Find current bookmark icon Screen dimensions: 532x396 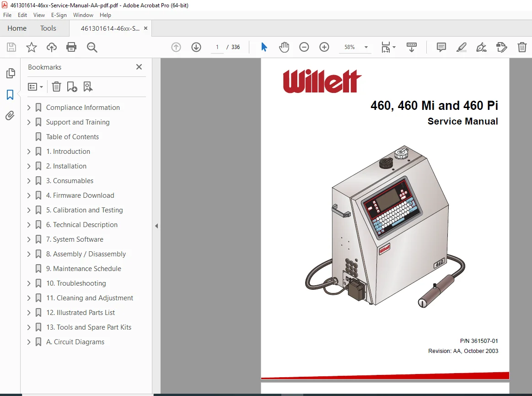coord(88,87)
